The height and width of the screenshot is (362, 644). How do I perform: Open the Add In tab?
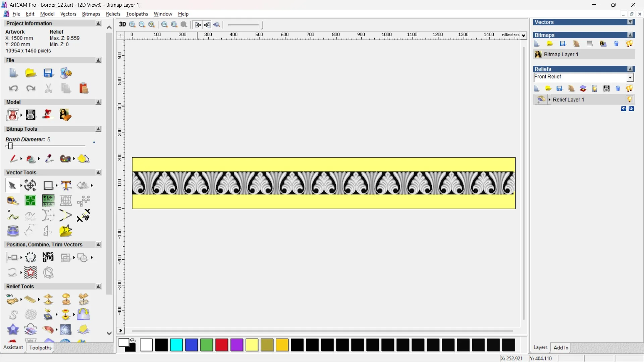[x=561, y=348]
